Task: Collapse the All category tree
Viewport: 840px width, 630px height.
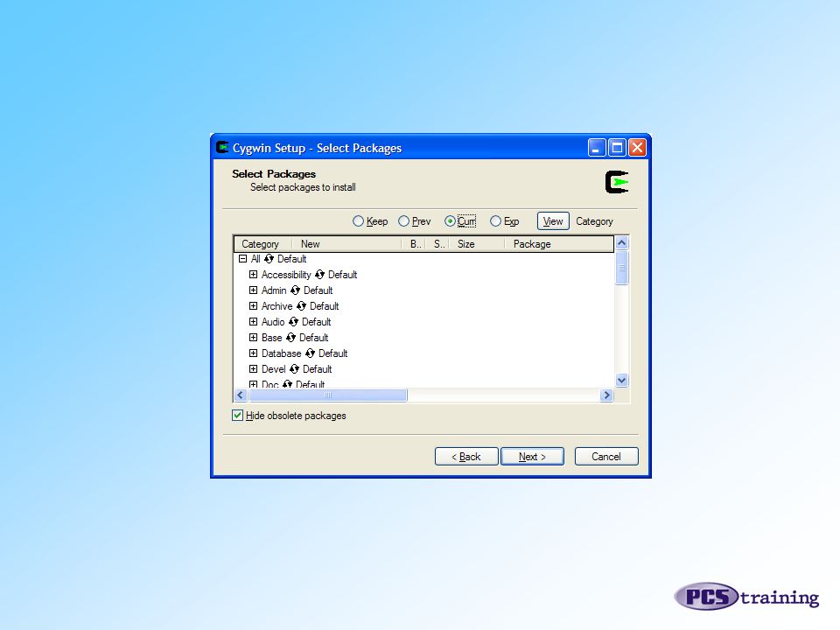Action: pos(242,259)
